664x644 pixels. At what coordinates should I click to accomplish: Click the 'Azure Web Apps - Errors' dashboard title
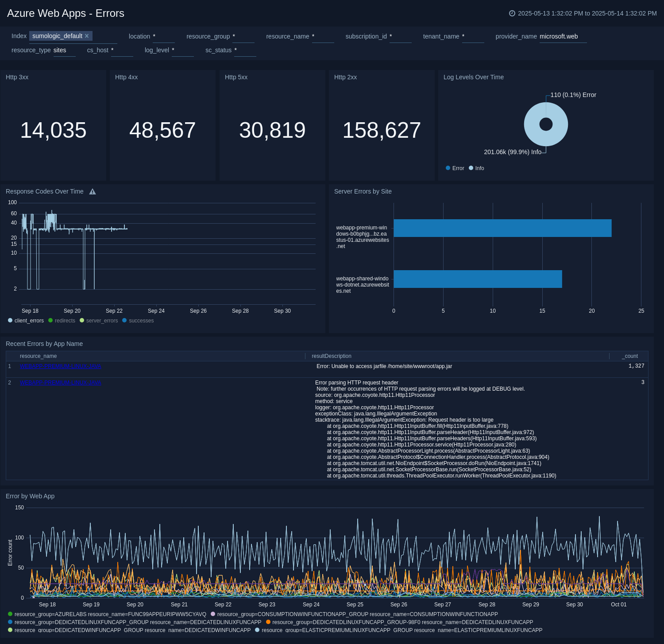(x=66, y=13)
